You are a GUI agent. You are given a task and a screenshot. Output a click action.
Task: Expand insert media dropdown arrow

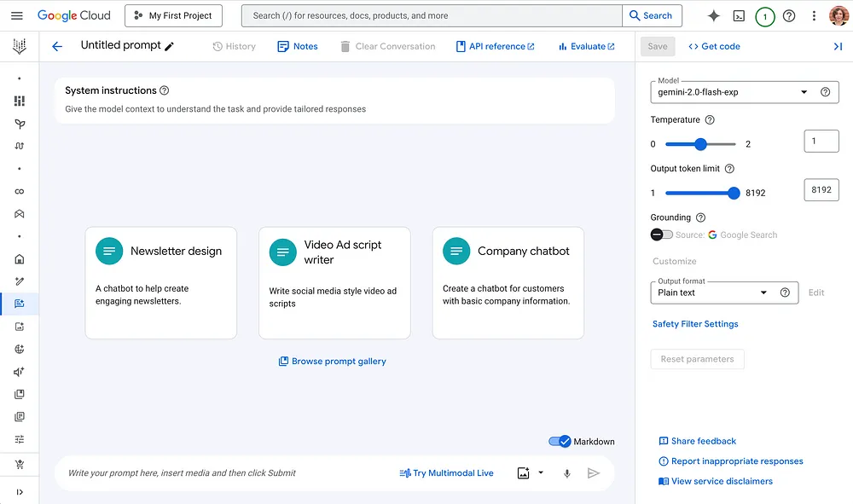(x=541, y=472)
